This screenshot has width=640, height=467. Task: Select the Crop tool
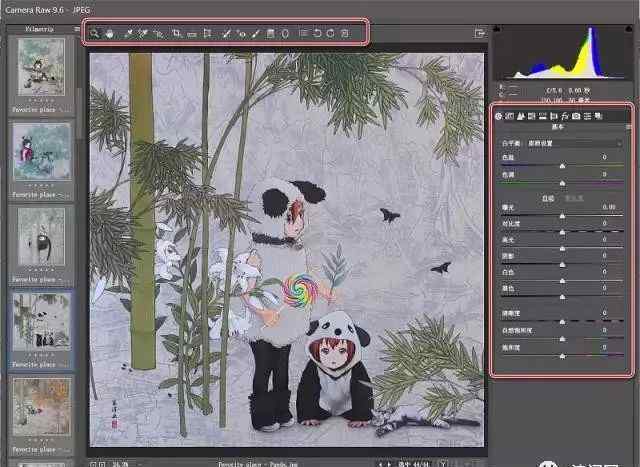[177, 33]
